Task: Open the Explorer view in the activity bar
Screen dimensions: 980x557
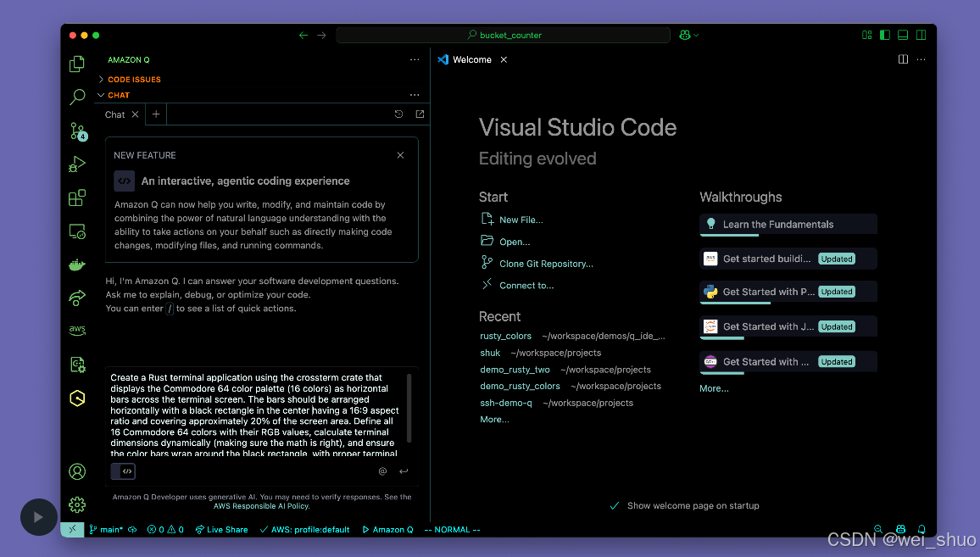Action: (x=77, y=64)
